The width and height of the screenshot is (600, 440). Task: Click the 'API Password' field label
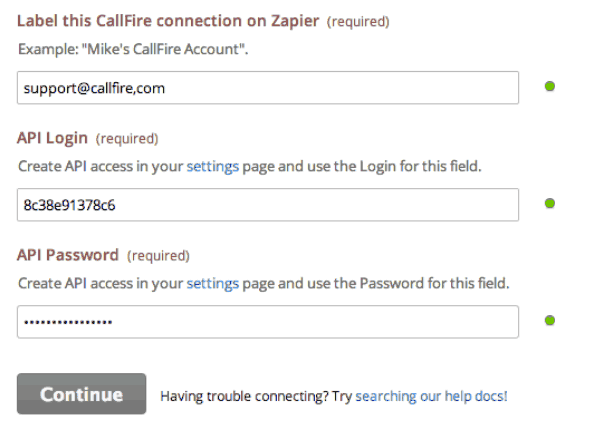pyautogui.click(x=68, y=255)
